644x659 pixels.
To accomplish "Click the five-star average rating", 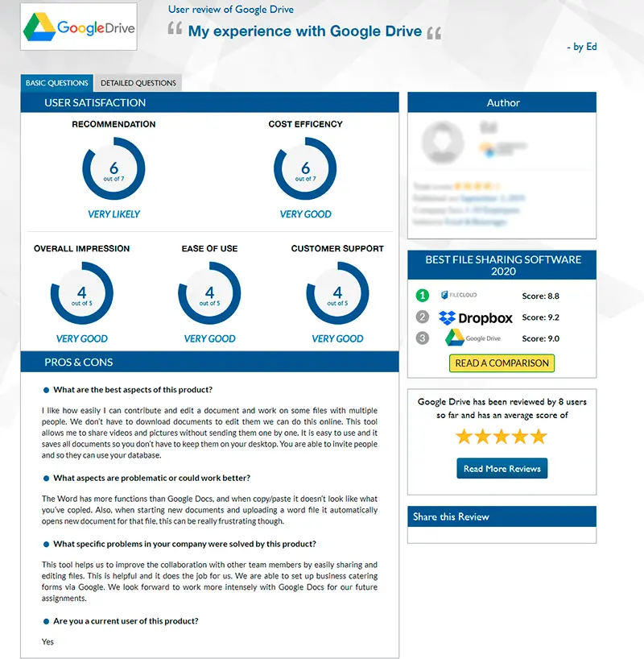I will (x=502, y=437).
